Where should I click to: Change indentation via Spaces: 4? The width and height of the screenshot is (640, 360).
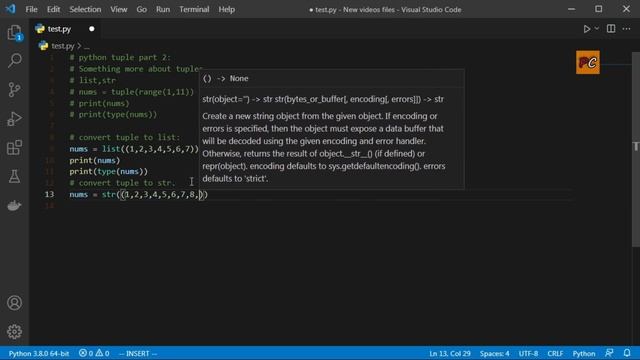click(494, 353)
